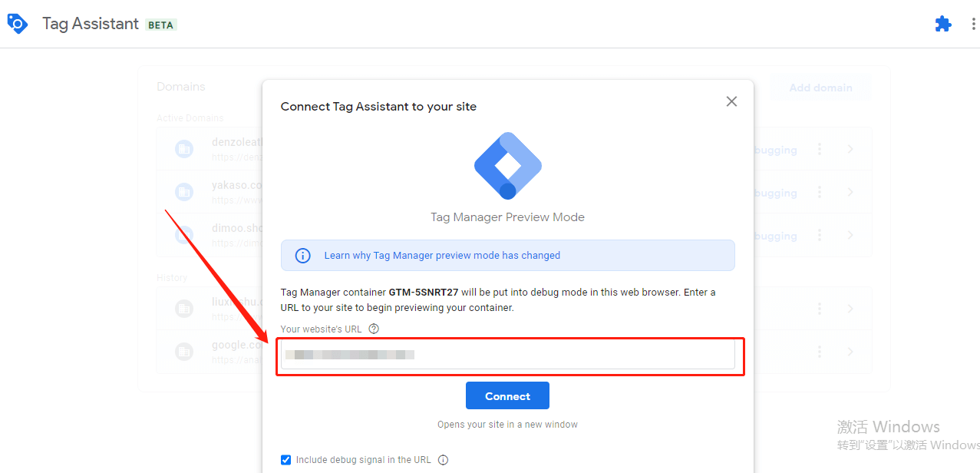This screenshot has width=980, height=473.
Task: Click the 'denzoleat' domain name text
Action: pyautogui.click(x=237, y=142)
